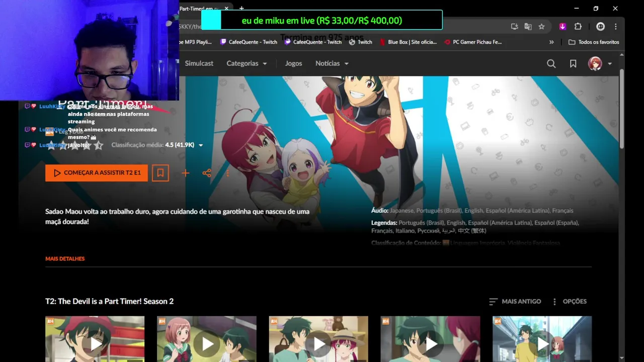The height and width of the screenshot is (362, 644).
Task: Click the install app icon in address bar
Action: 514,27
